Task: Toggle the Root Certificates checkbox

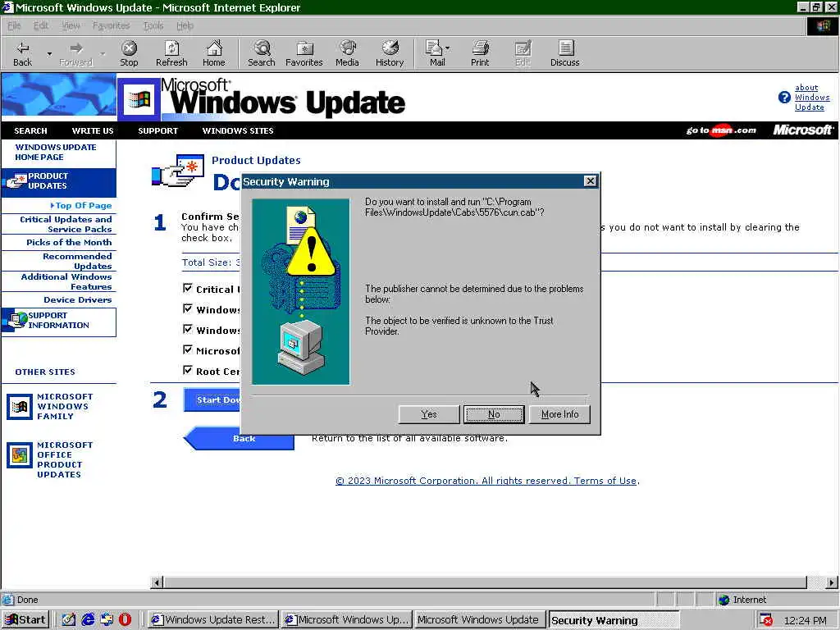Action: (x=188, y=370)
